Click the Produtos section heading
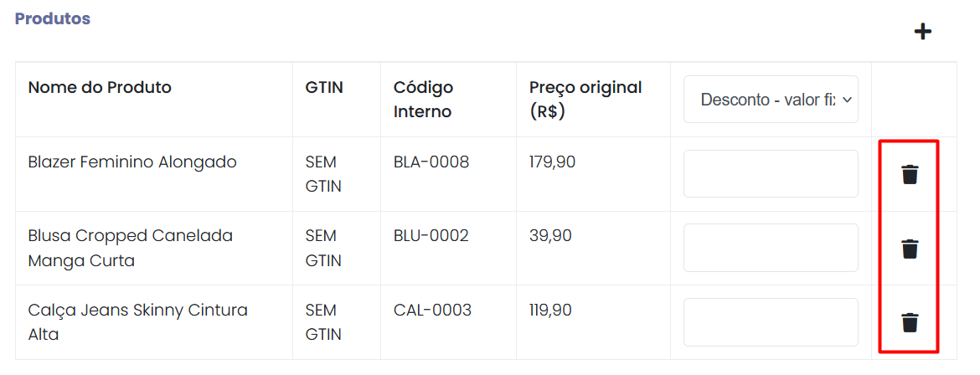Image resolution: width=980 pixels, height=375 pixels. 53,18
